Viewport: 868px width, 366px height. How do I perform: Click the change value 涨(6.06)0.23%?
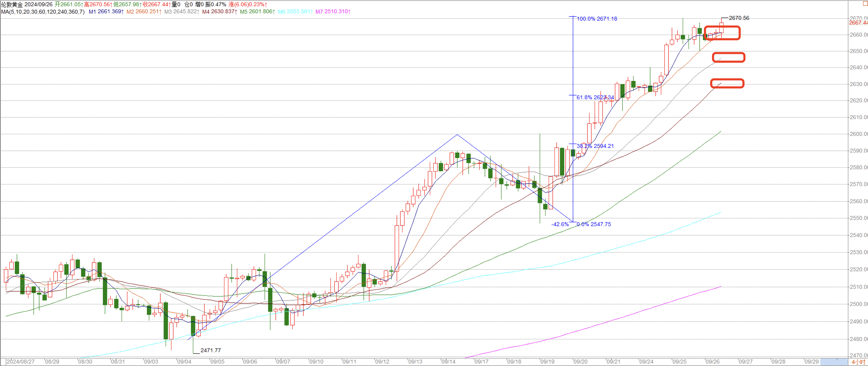point(248,4)
